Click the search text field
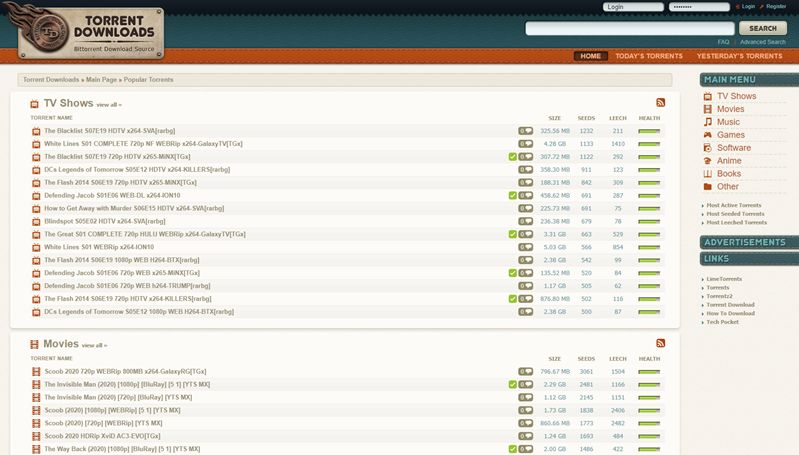The width and height of the screenshot is (799, 455). 630,29
